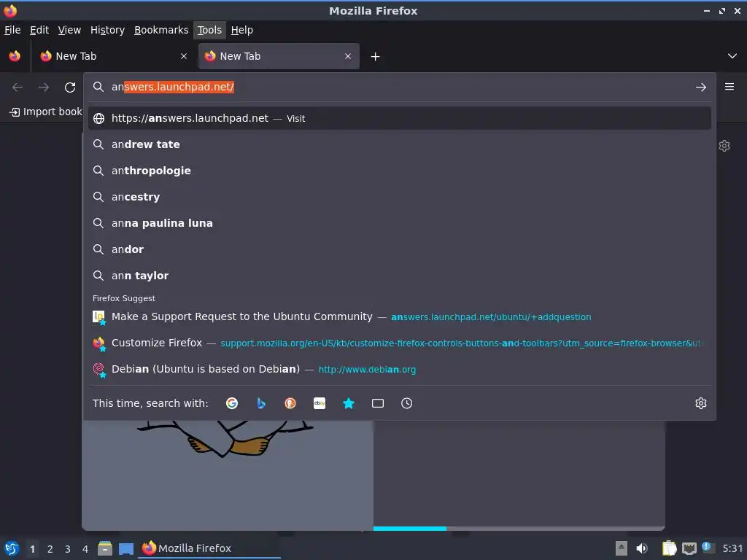Open the Bookmarks menu
This screenshot has width=747, height=560.
(x=161, y=30)
